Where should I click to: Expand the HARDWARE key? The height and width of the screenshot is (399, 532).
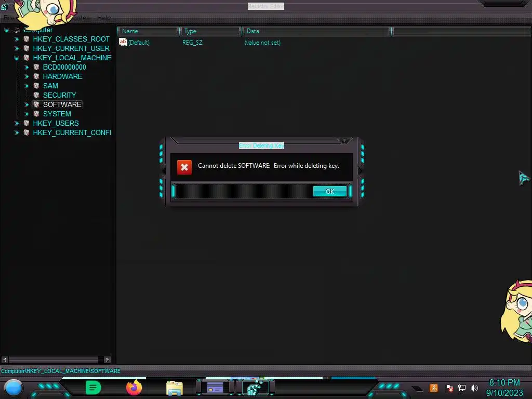pyautogui.click(x=26, y=77)
